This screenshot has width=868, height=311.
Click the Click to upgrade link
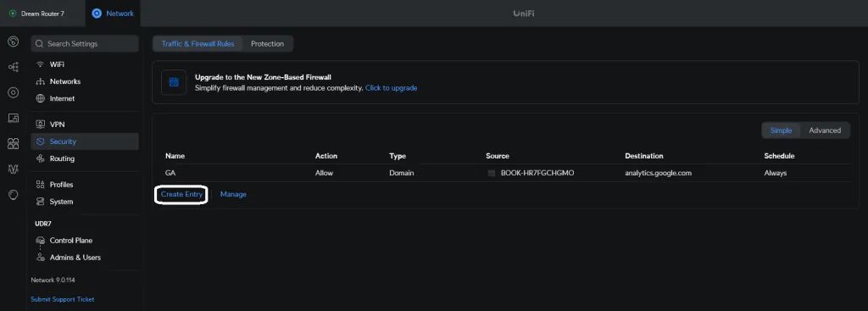(x=391, y=88)
